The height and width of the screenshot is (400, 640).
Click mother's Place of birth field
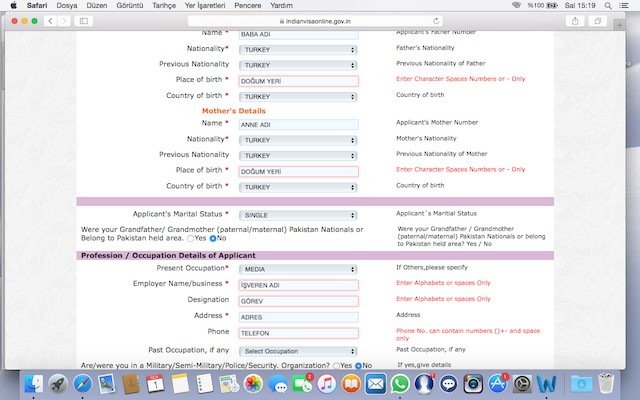298,172
